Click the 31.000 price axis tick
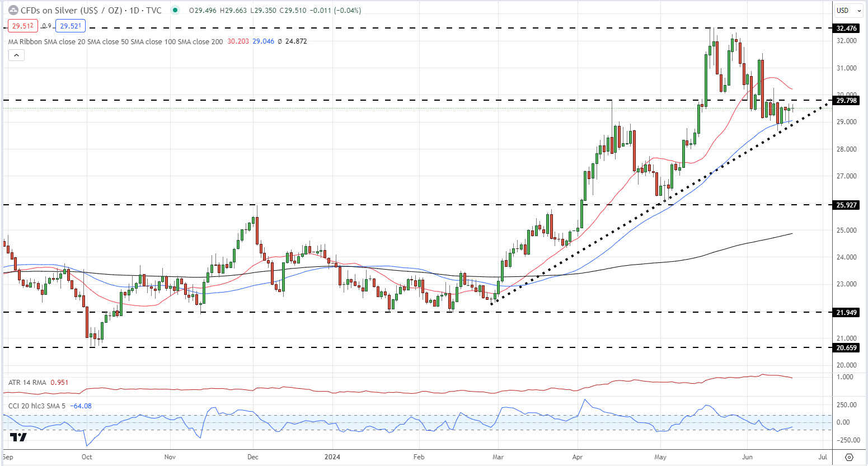868x466 pixels. [x=847, y=68]
